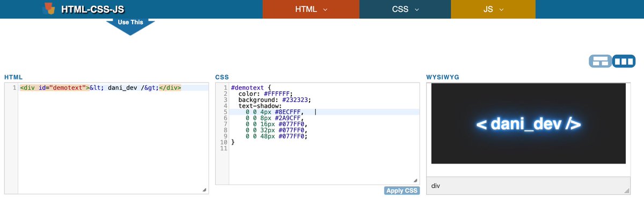Click the WYSIWYG panel heading label
644x199 pixels.
tap(443, 78)
